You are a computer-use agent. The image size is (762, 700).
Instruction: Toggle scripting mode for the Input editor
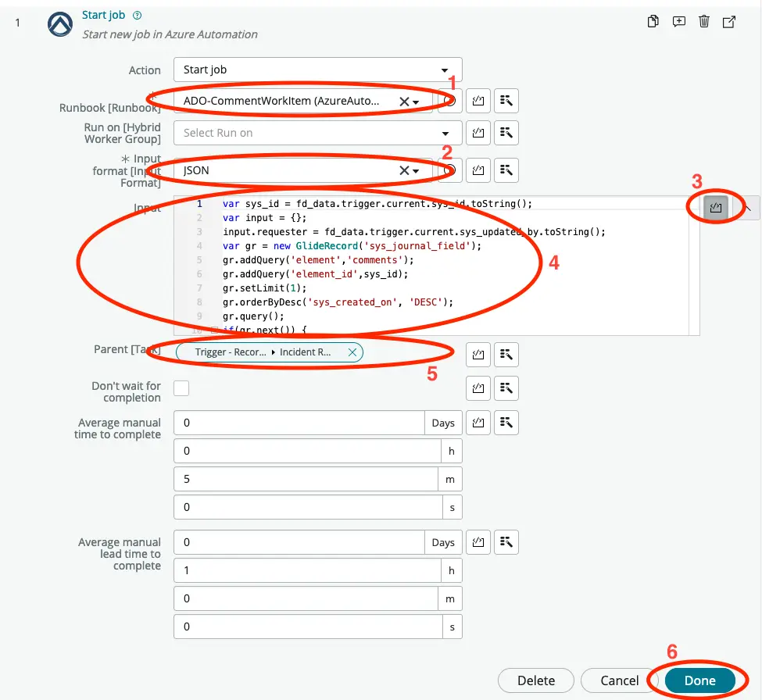pos(714,207)
